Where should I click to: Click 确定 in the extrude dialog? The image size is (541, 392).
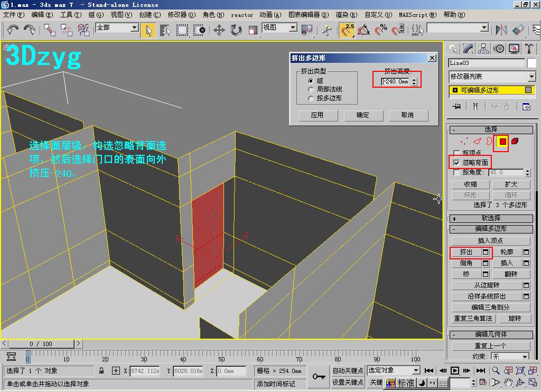(362, 115)
